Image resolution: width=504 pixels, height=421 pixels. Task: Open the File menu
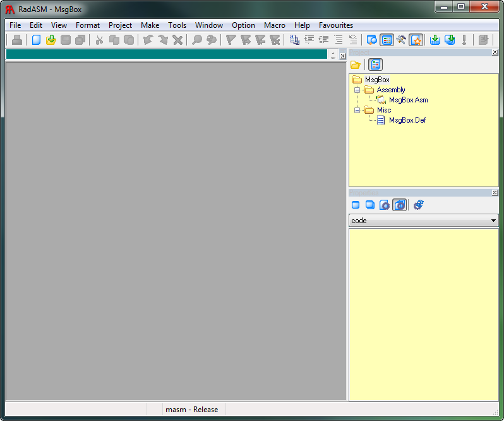click(x=15, y=25)
